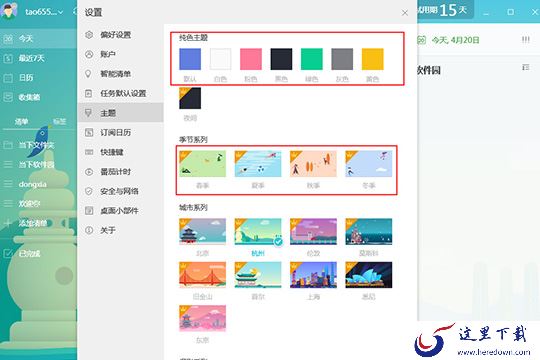540x360 pixels.
Task: Open 偏好设置 in settings
Action: 120,34
